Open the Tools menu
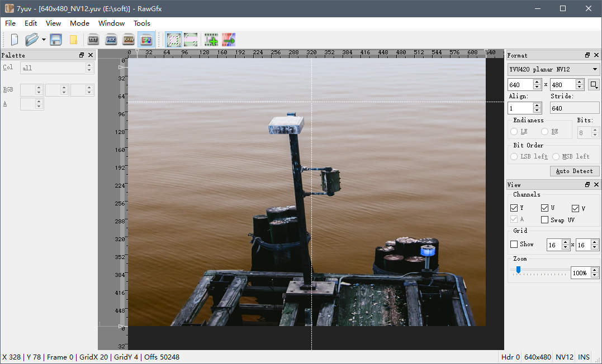 (141, 23)
